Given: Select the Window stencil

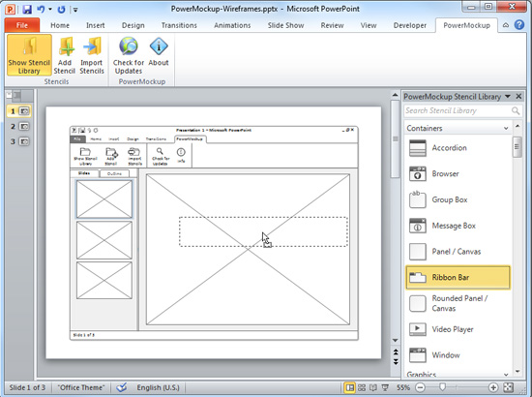Looking at the screenshot, I should 458,355.
